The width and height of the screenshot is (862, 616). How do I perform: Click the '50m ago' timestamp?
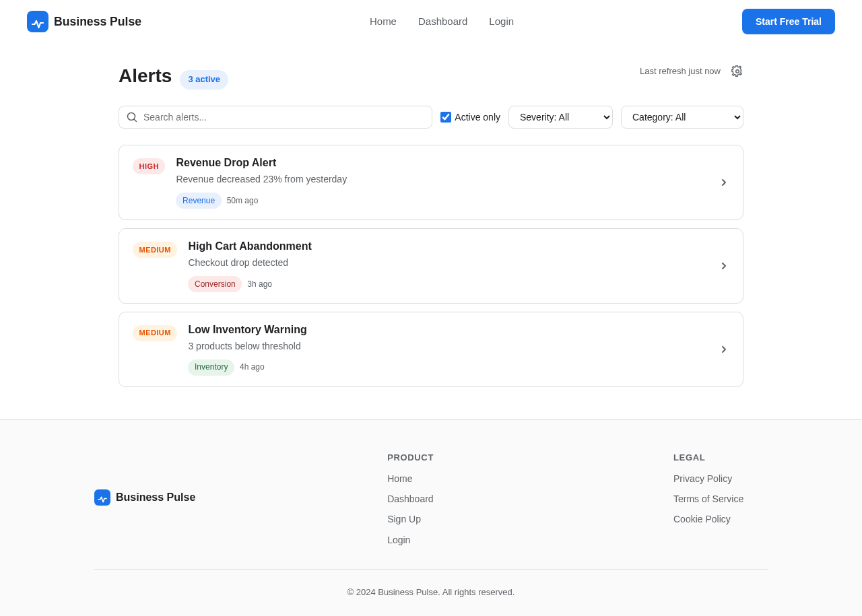coord(242,201)
